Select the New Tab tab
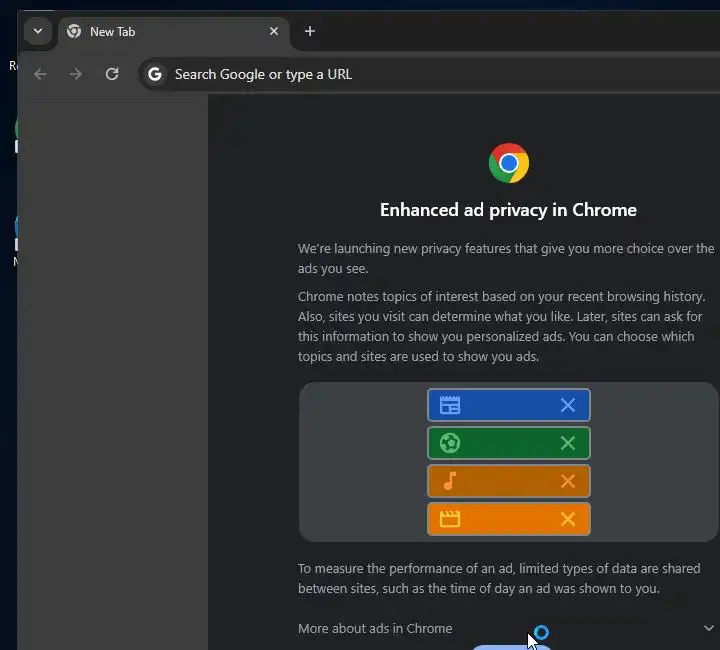This screenshot has width=720, height=650. click(x=174, y=32)
